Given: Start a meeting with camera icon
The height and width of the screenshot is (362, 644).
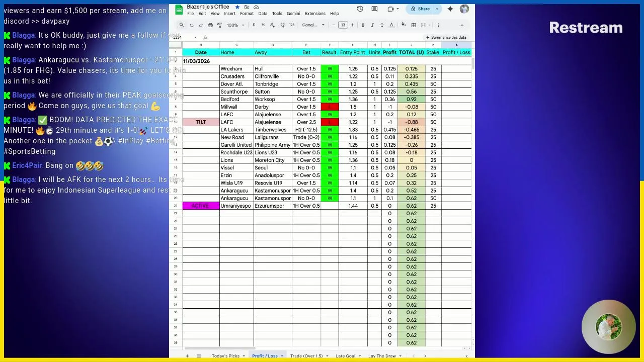Looking at the screenshot, I should [390, 9].
